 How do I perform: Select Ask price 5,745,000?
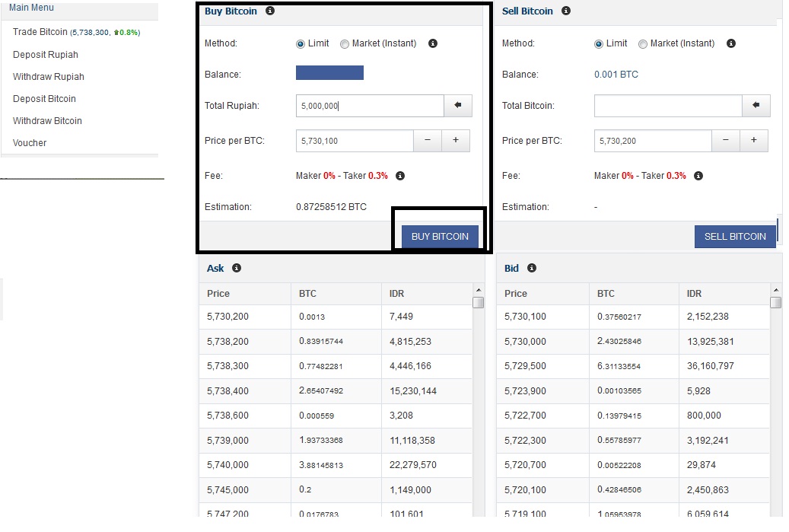coord(227,489)
